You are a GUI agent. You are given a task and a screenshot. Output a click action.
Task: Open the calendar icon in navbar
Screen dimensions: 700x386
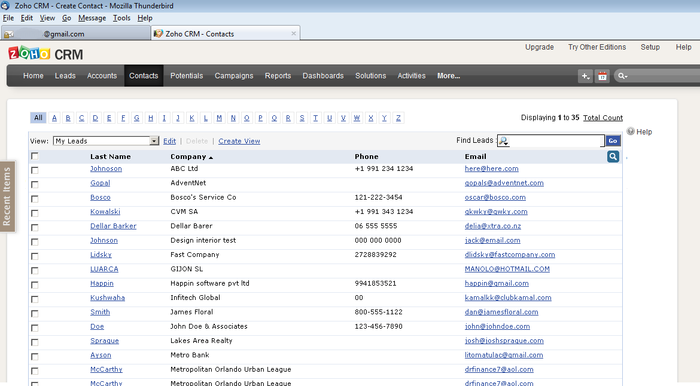[x=602, y=76]
